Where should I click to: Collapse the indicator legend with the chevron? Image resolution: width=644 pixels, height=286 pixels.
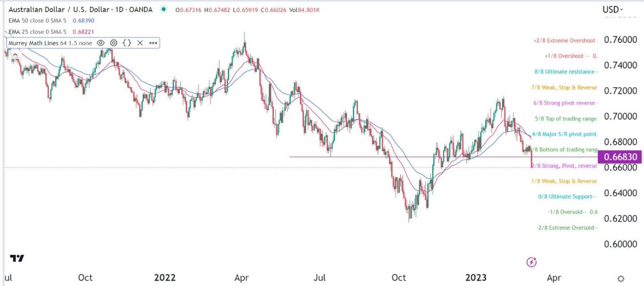15,55
